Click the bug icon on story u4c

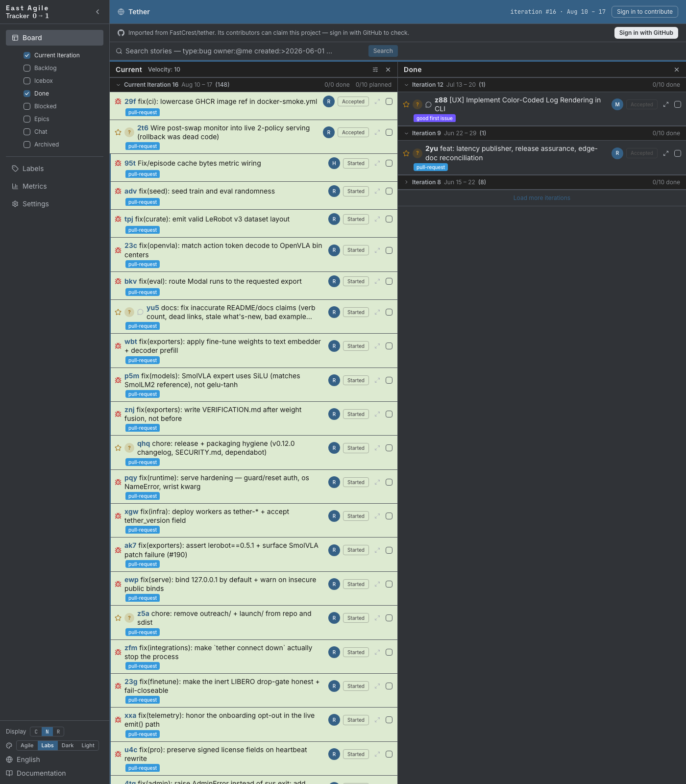(118, 754)
